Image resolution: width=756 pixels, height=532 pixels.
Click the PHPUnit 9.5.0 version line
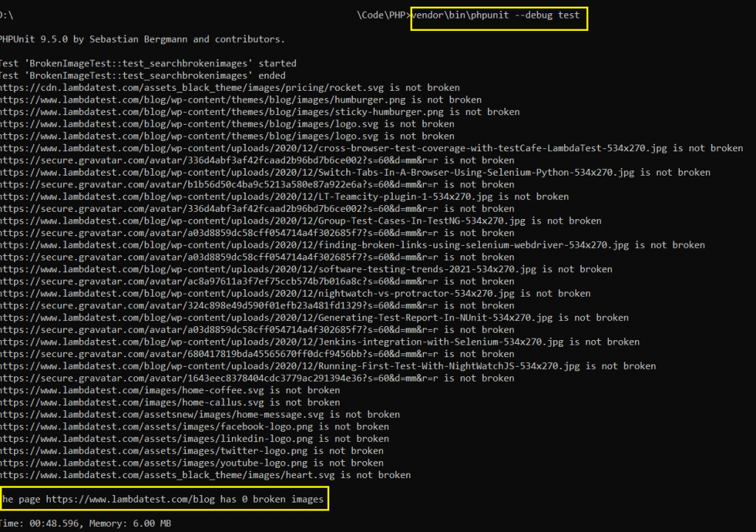coord(142,39)
